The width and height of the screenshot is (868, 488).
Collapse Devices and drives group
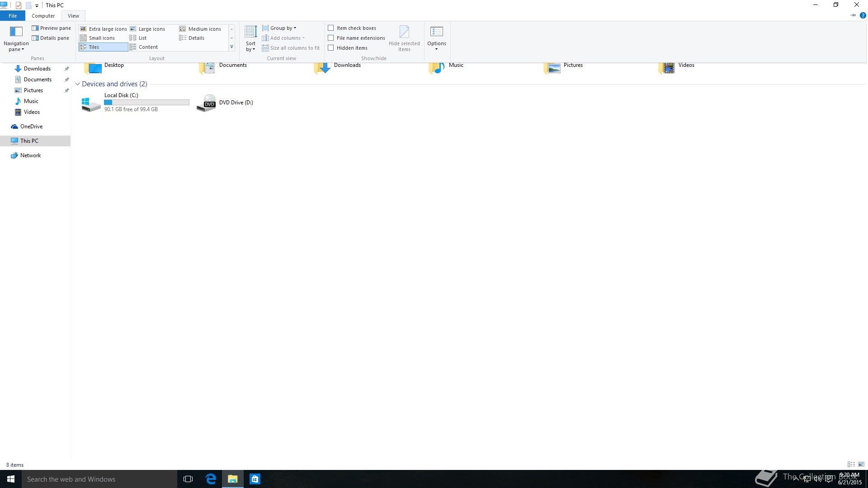pyautogui.click(x=77, y=84)
